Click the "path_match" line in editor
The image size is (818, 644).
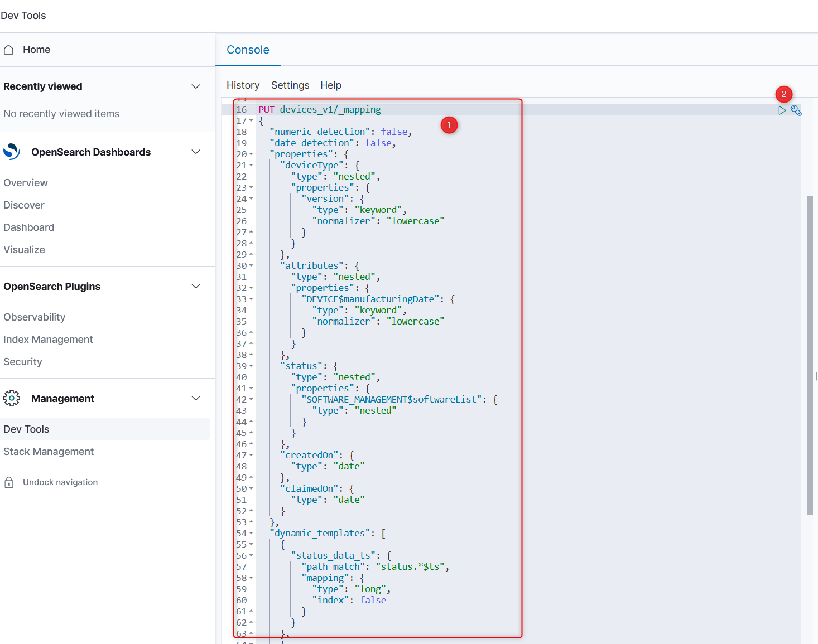[376, 566]
